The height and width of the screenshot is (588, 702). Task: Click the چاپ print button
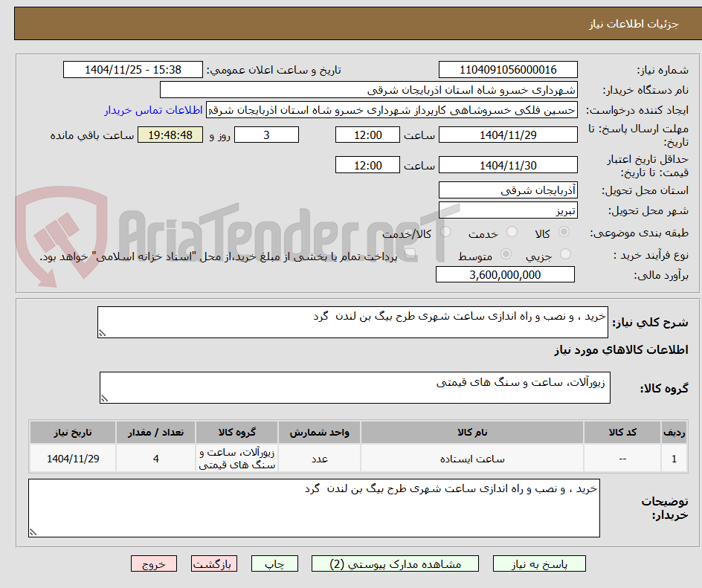274,563
